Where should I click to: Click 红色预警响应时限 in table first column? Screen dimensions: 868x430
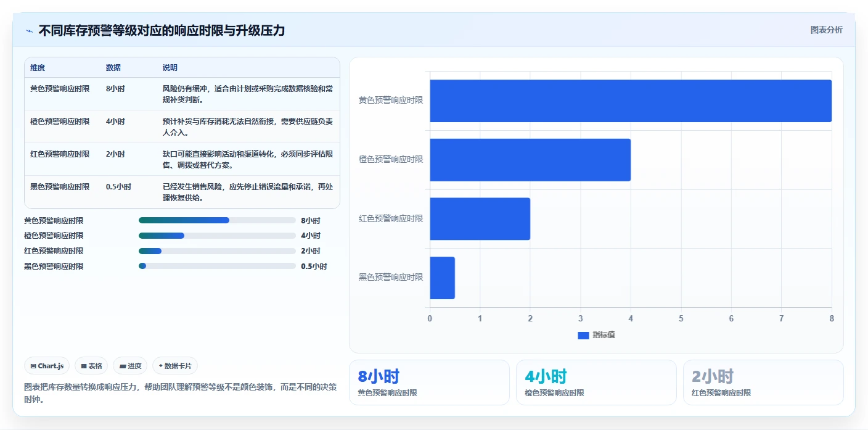click(x=60, y=154)
